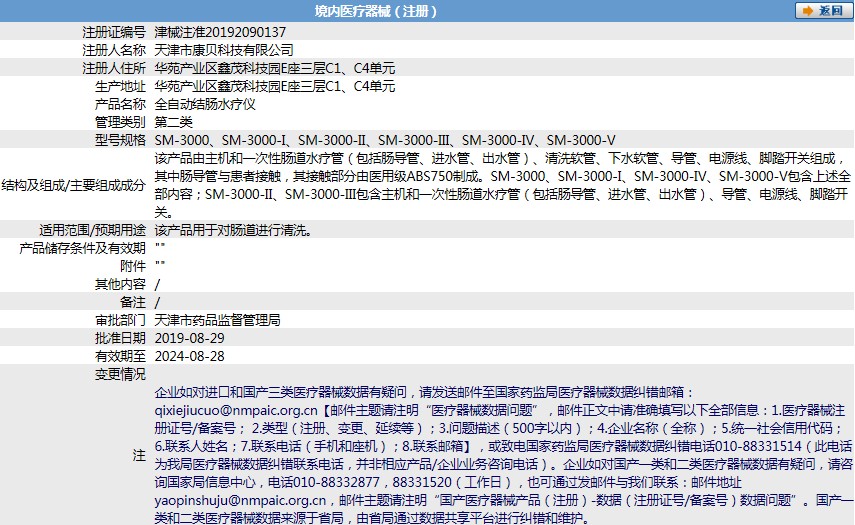
Task: Click the 结构及组成/主要组成成分 label
Action: (x=74, y=185)
